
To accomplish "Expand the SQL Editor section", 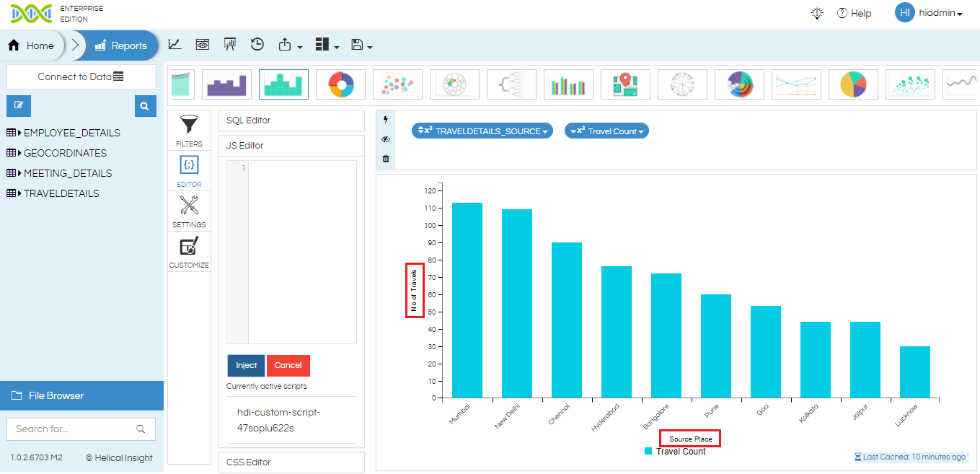I will (x=291, y=120).
